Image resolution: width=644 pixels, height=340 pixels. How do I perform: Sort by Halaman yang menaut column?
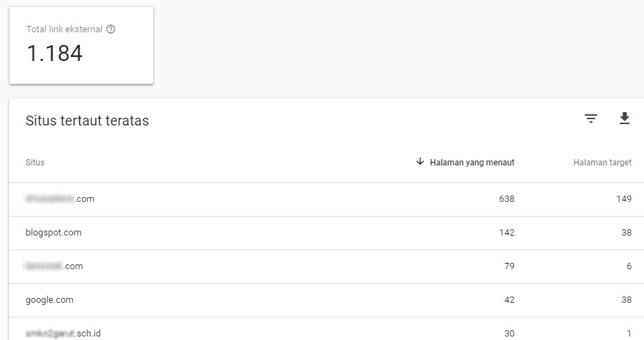click(x=472, y=163)
